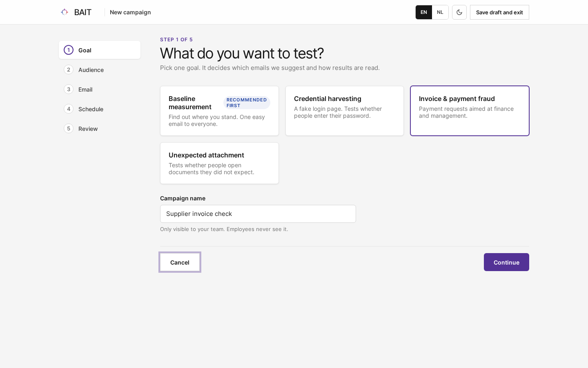
Task: Switch language to EN
Action: click(x=424, y=12)
